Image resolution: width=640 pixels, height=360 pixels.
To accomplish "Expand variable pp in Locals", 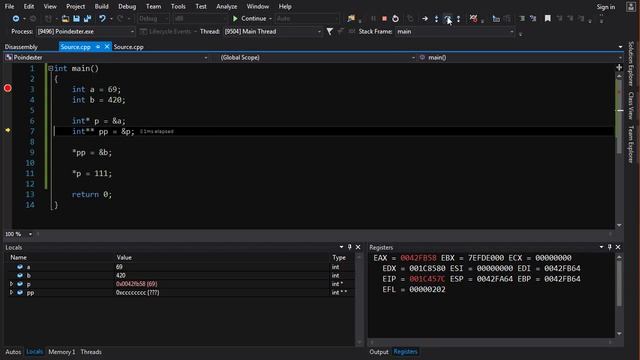I will tap(11, 292).
